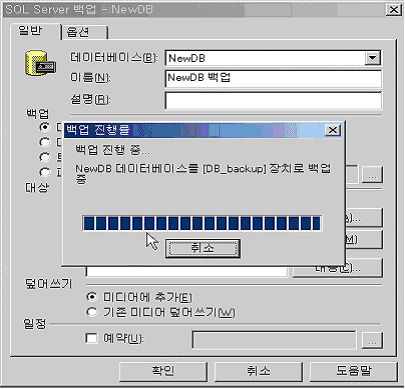The height and width of the screenshot is (389, 405).
Task: Click 취소 in backup progress dialog
Action: [203, 248]
